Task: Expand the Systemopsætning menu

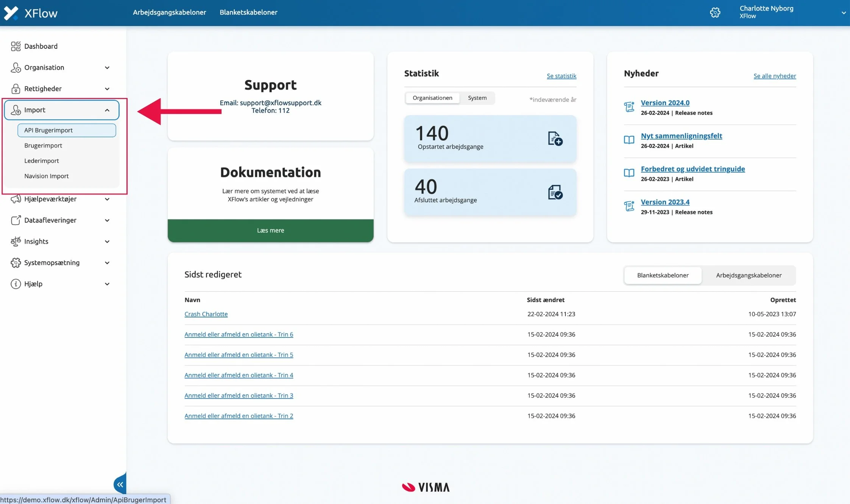Action: pos(107,262)
